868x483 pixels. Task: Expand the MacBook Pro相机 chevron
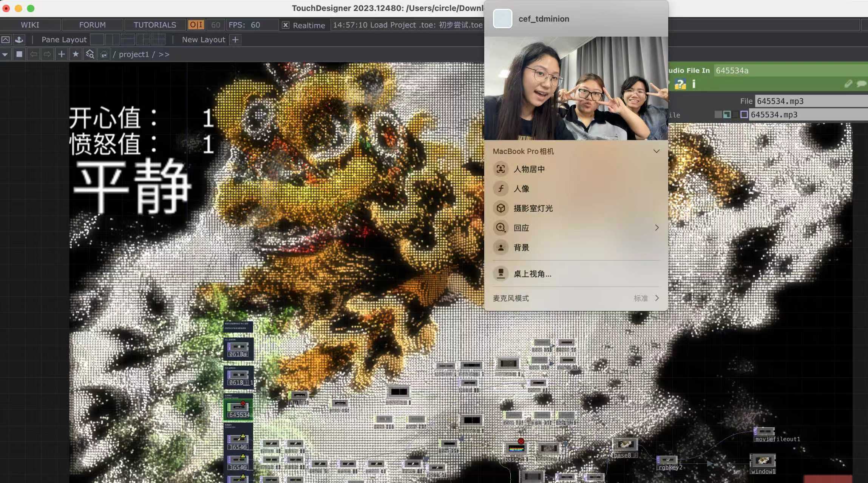[656, 151]
